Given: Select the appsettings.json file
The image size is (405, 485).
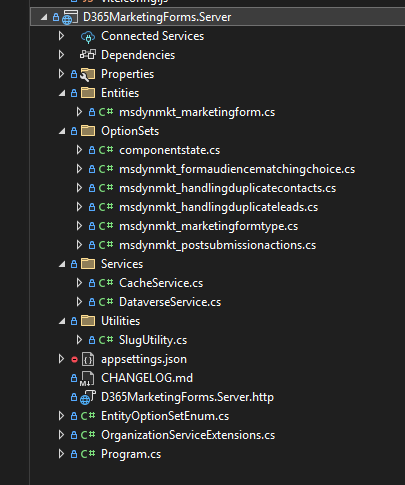Looking at the screenshot, I should (144, 359).
